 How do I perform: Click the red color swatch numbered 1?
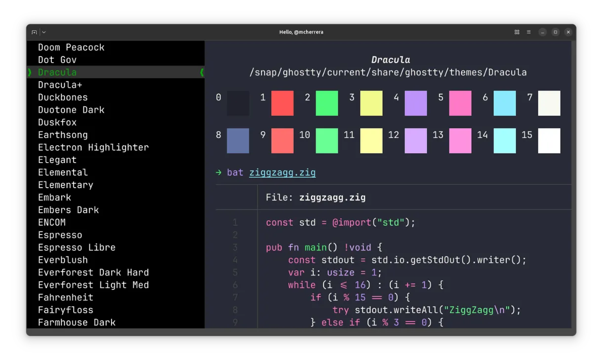point(282,103)
